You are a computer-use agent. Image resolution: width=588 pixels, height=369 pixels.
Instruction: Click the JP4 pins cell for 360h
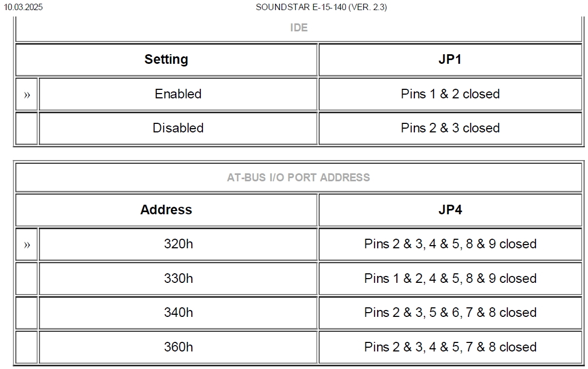coord(450,347)
